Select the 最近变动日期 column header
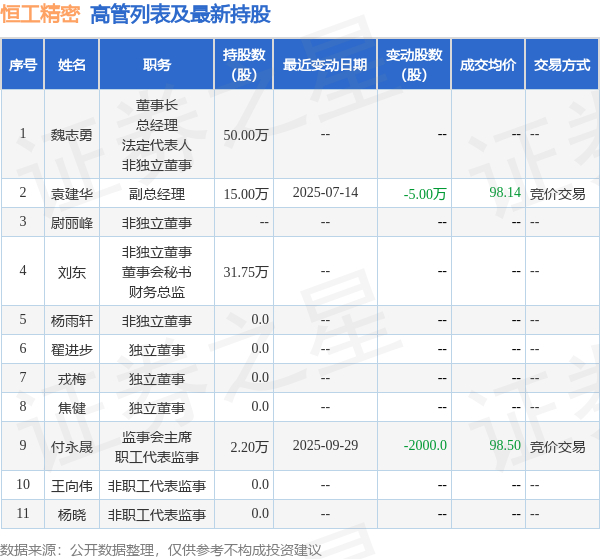This screenshot has height=559, width=600. [x=325, y=64]
